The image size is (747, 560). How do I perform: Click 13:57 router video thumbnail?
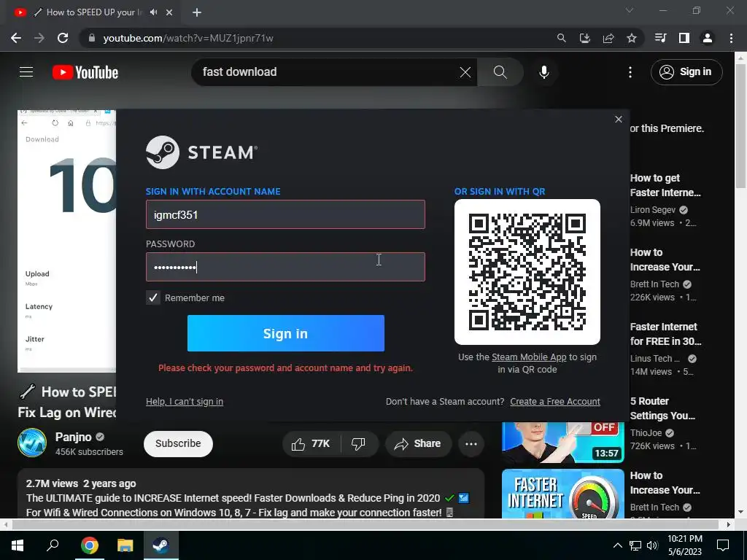[562, 443]
